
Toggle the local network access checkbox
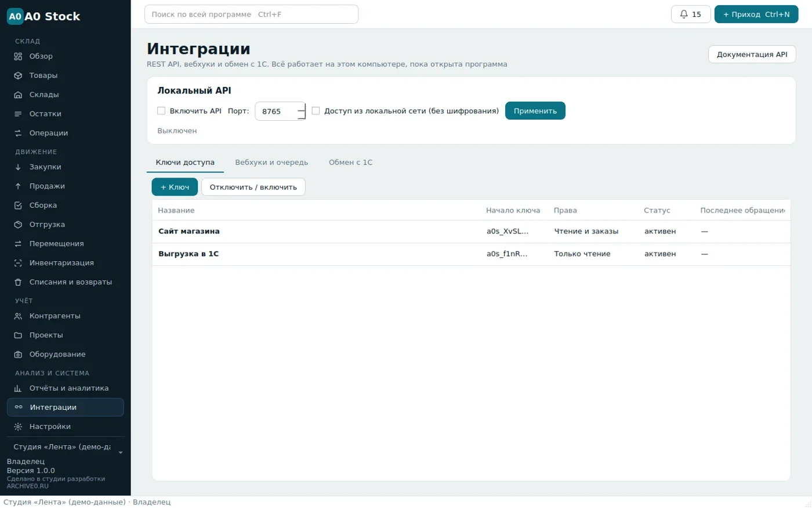316,111
